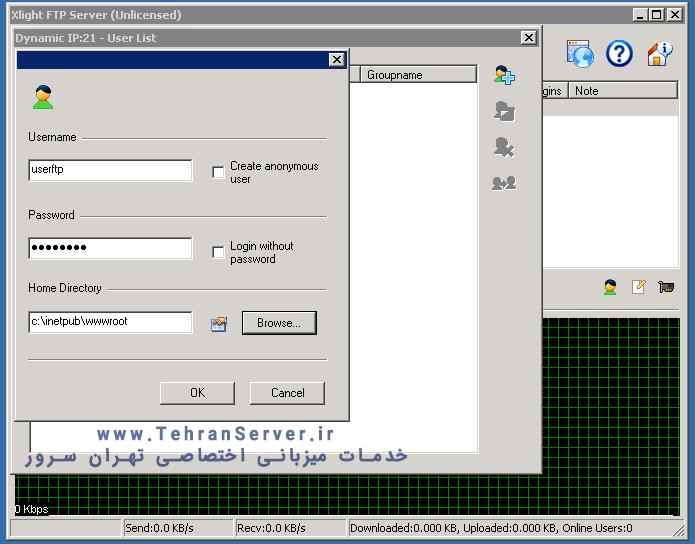Confirm the new user with OK

point(197,393)
